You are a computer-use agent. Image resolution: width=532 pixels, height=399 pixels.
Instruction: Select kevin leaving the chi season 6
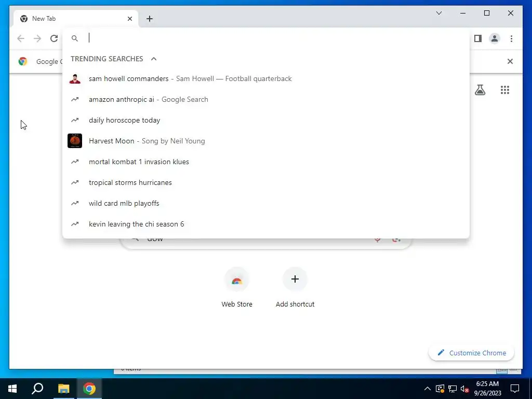(266, 224)
